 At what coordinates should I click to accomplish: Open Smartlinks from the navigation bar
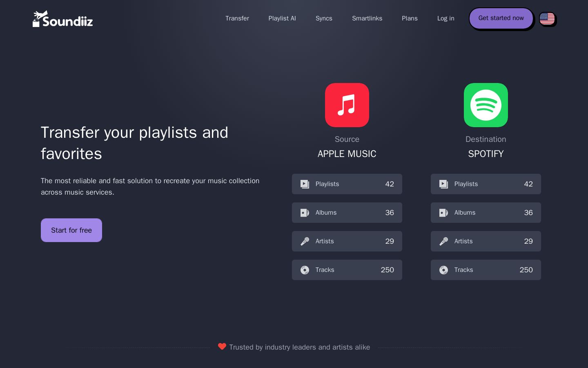(x=367, y=18)
